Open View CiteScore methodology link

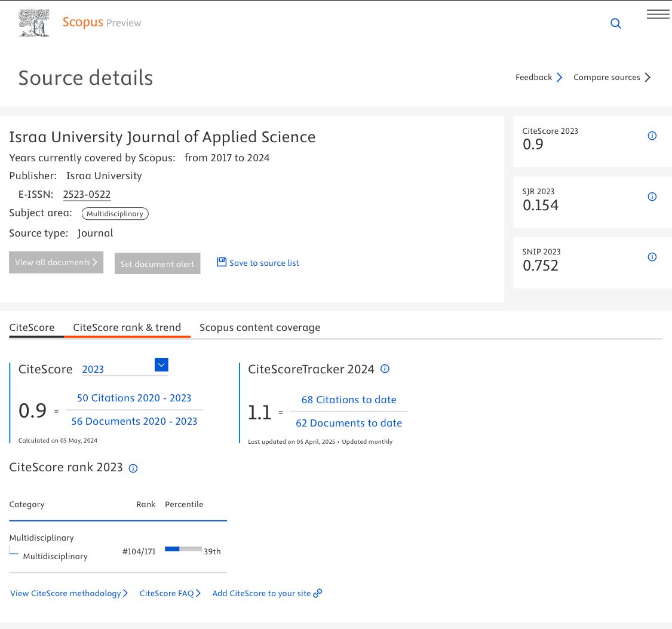click(69, 593)
